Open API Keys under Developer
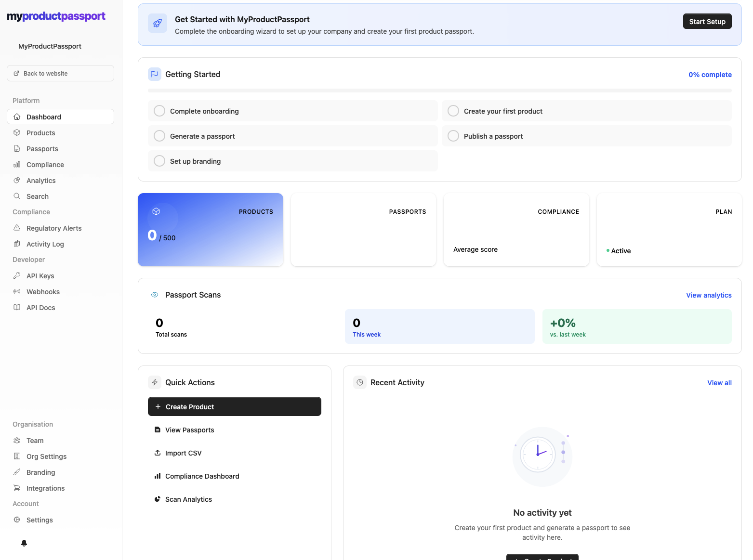This screenshot has width=753, height=560. coord(40,275)
